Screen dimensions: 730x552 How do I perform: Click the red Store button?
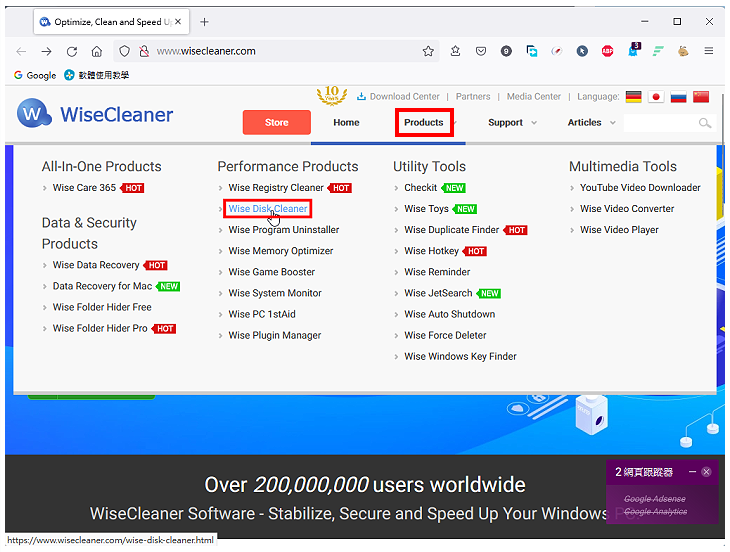tap(277, 122)
